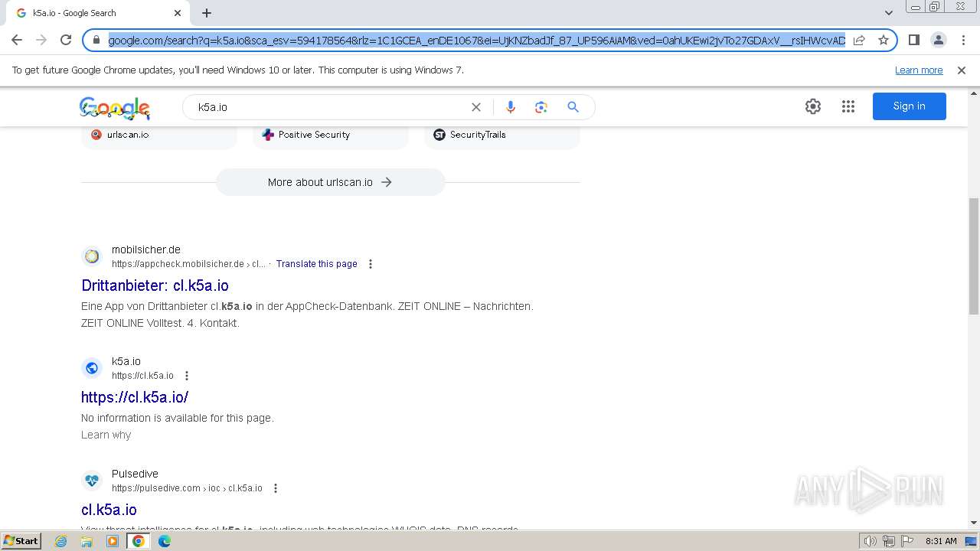
Task: Switch to Chrome in taskbar
Action: pyautogui.click(x=139, y=541)
